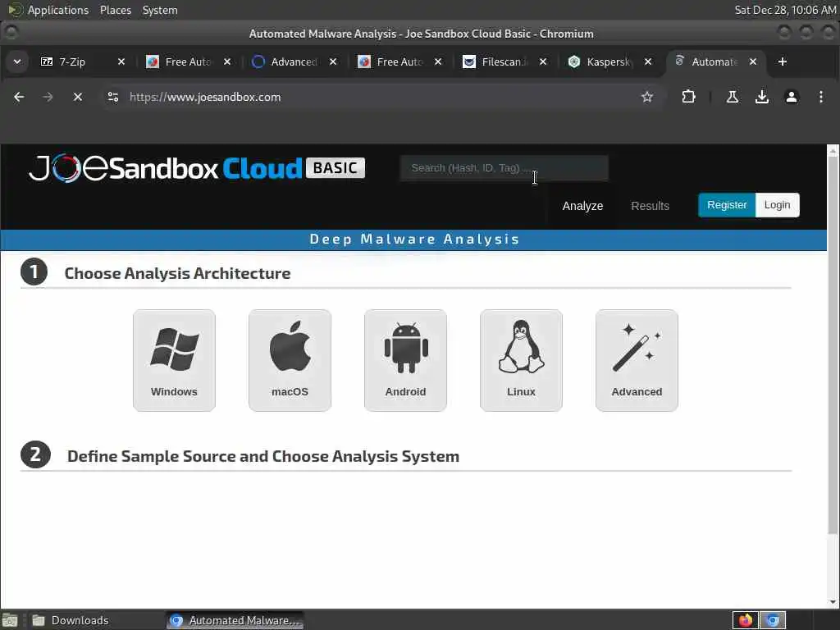The height and width of the screenshot is (630, 840).
Task: Close the 7-Zip tab
Action: 121,62
